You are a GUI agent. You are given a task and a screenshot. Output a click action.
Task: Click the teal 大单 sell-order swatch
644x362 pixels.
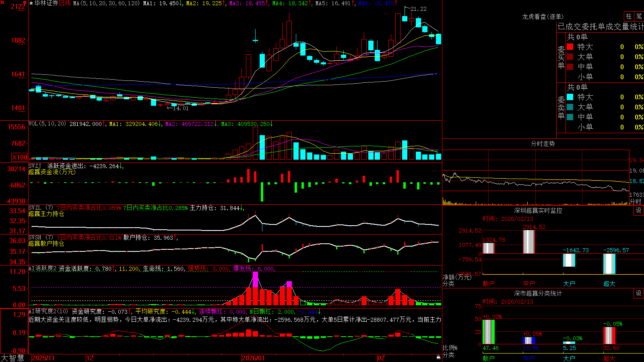point(570,107)
